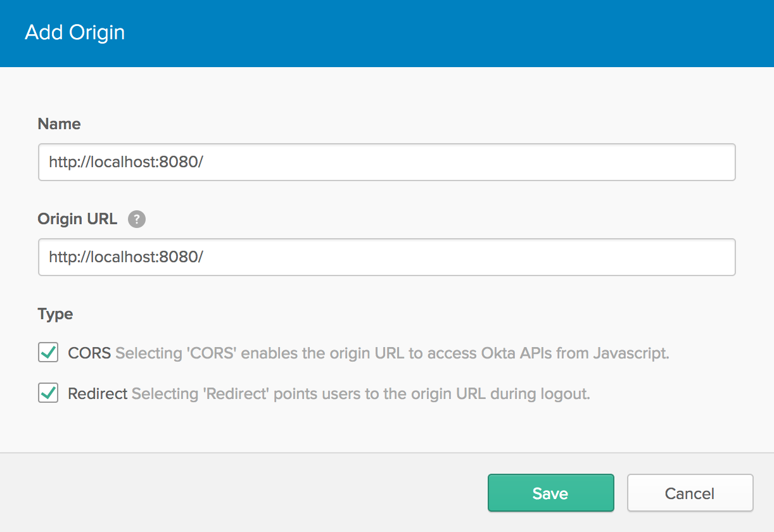Image resolution: width=774 pixels, height=532 pixels.
Task: Click the bold 'Origin URL' field label
Action: coord(77,219)
